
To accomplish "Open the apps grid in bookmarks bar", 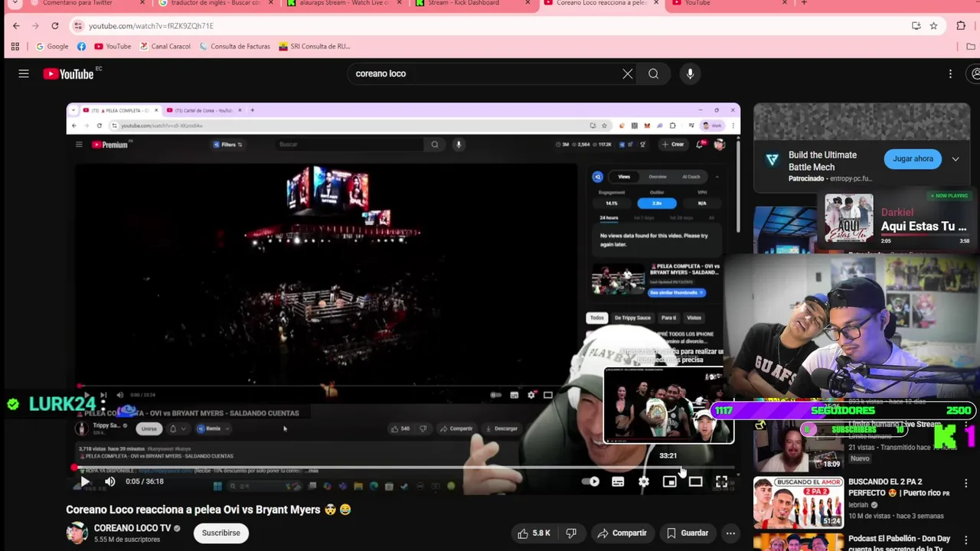I will click(x=15, y=46).
